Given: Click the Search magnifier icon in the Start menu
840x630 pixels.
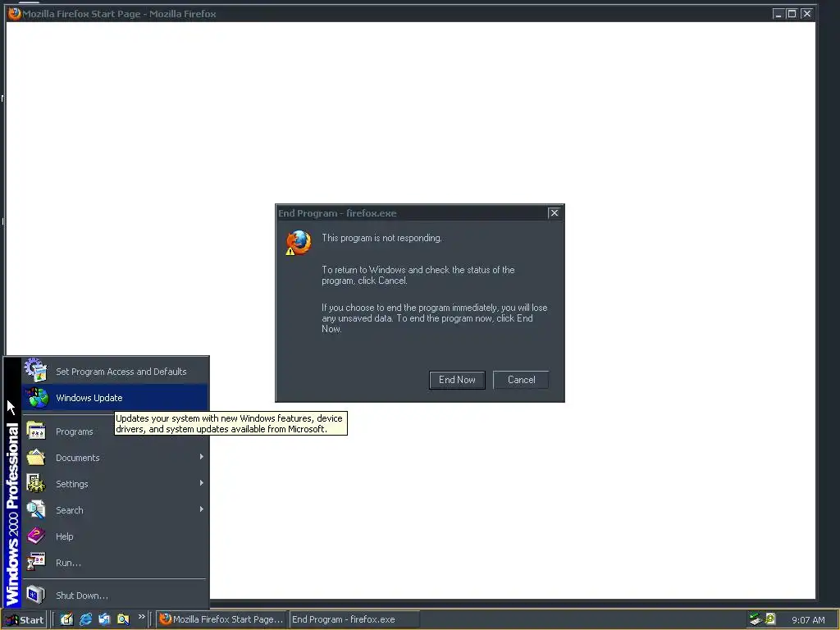Looking at the screenshot, I should pos(36,509).
